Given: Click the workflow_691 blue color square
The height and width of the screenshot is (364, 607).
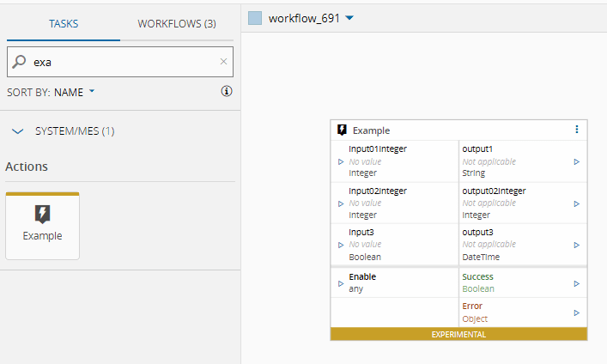Looking at the screenshot, I should [254, 18].
